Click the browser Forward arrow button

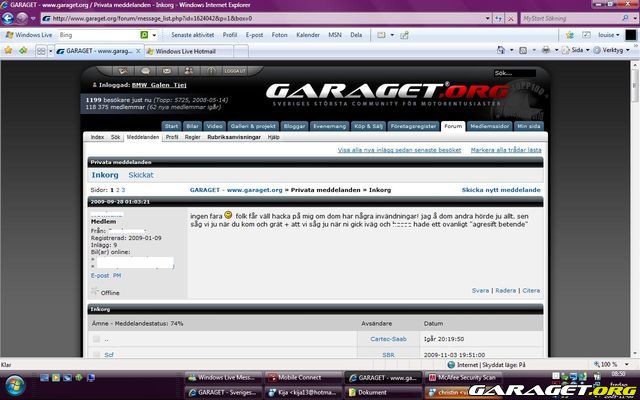point(22,18)
